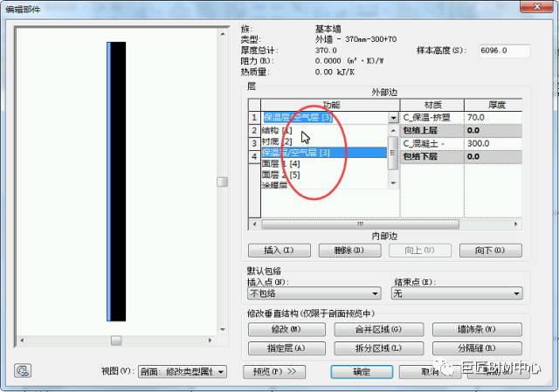559x392 pixels.
Task: Click the preview pane scroll-up arrow
Action: click(x=223, y=34)
